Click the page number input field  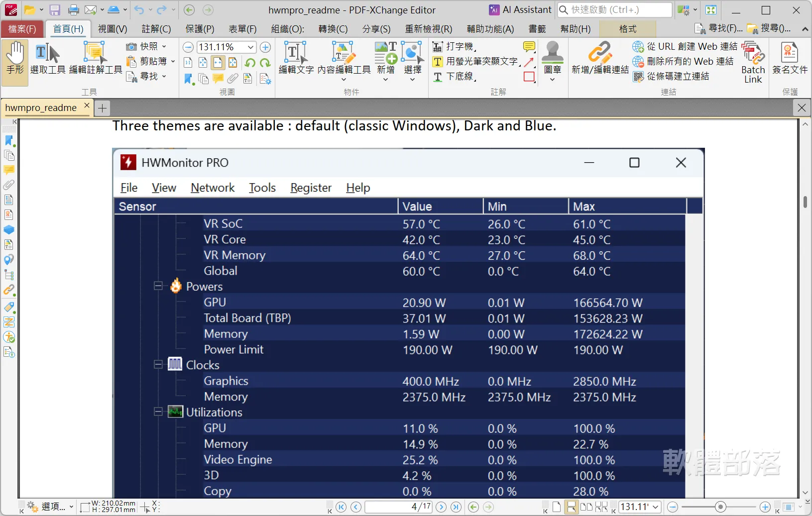coord(399,507)
